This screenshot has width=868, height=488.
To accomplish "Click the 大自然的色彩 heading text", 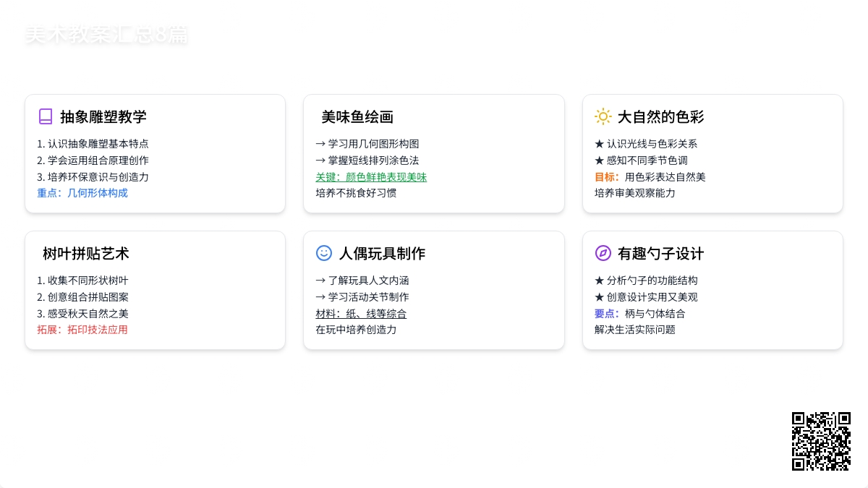I will 660,117.
